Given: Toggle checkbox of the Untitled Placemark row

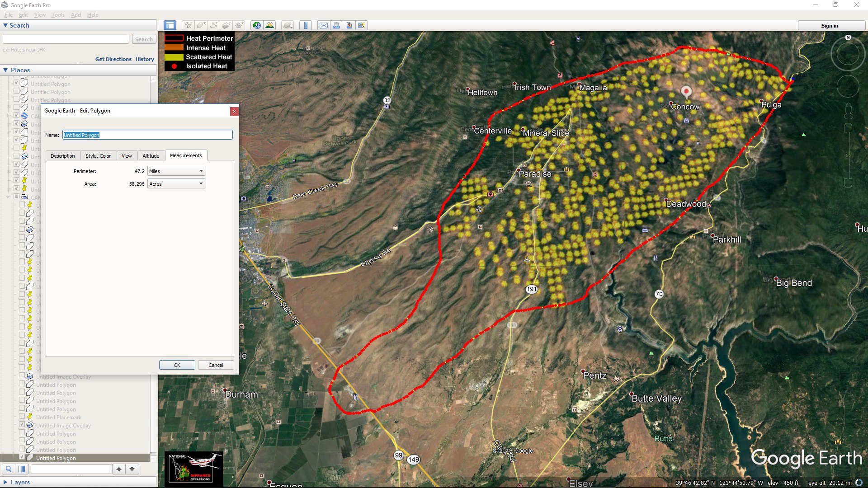Looking at the screenshot, I should point(22,417).
